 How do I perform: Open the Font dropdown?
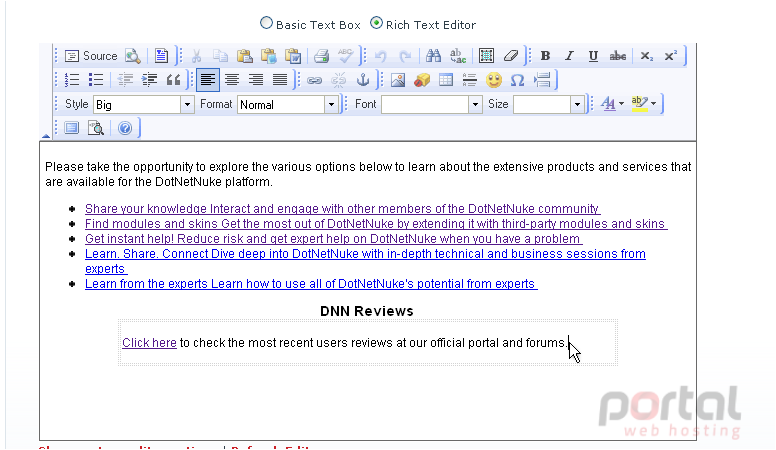(x=432, y=104)
